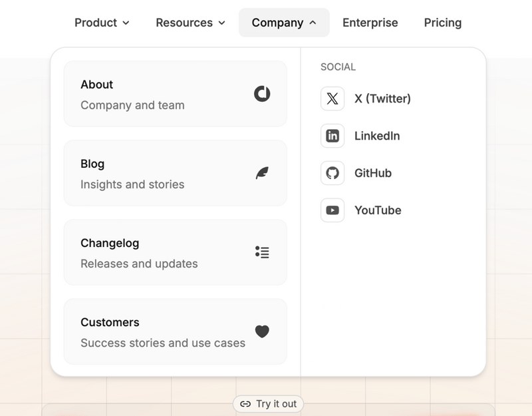Open the LinkedIn social icon

pos(332,136)
